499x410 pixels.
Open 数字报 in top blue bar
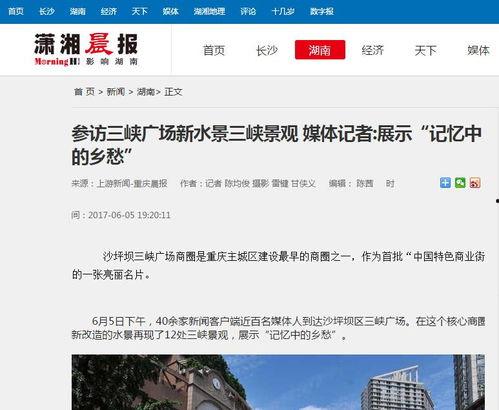(x=322, y=12)
